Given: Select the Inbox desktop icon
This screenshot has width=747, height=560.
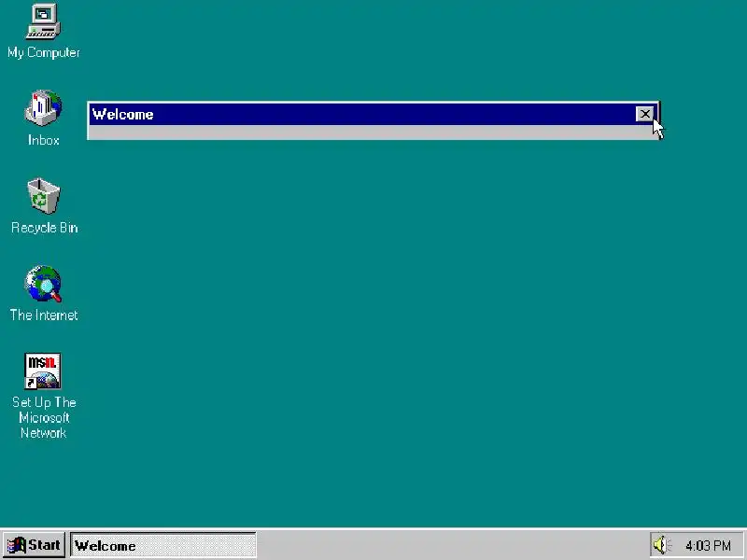Looking at the screenshot, I should 43,108.
